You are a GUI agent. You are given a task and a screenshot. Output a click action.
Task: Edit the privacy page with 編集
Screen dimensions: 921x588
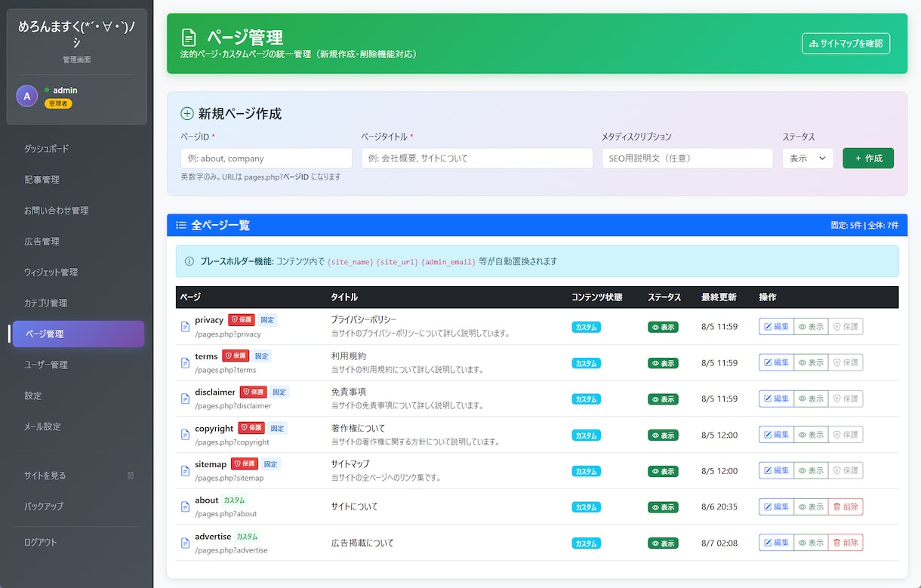(776, 327)
